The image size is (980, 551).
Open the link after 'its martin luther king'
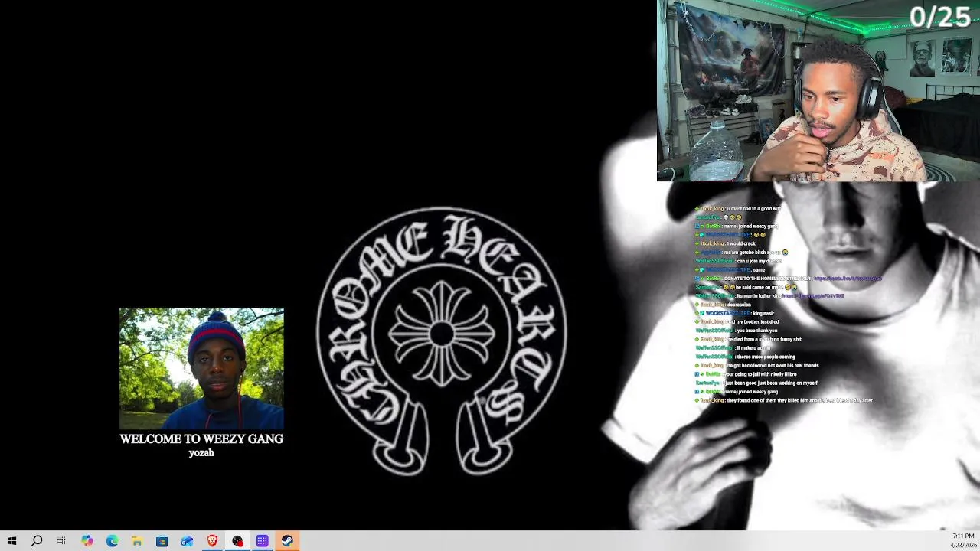click(x=813, y=295)
